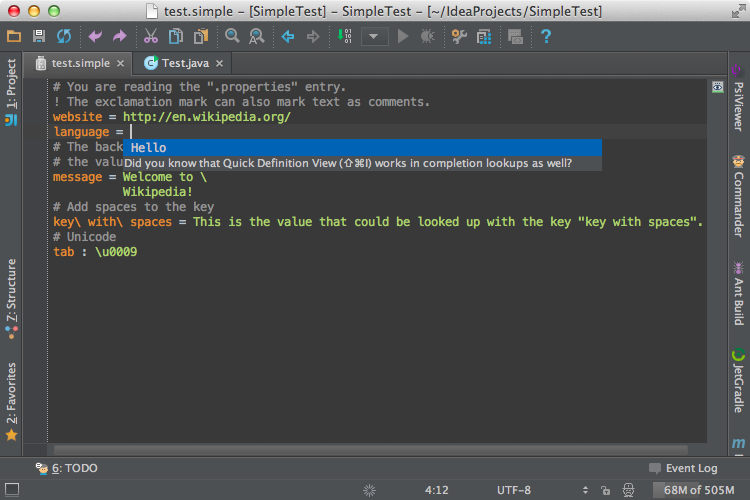Change UTF-8 file encoding
This screenshot has width=750, height=500.
click(x=514, y=490)
